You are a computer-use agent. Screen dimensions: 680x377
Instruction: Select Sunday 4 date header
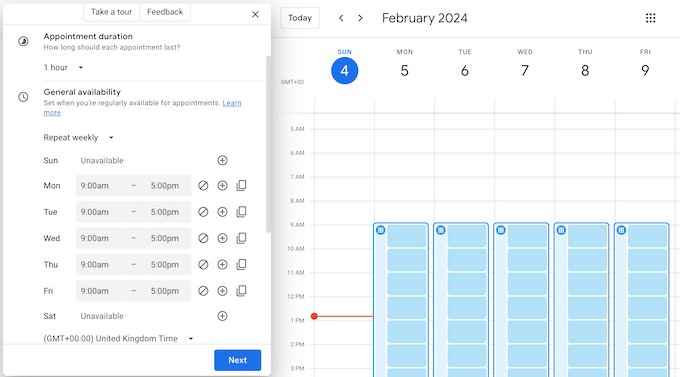point(344,70)
